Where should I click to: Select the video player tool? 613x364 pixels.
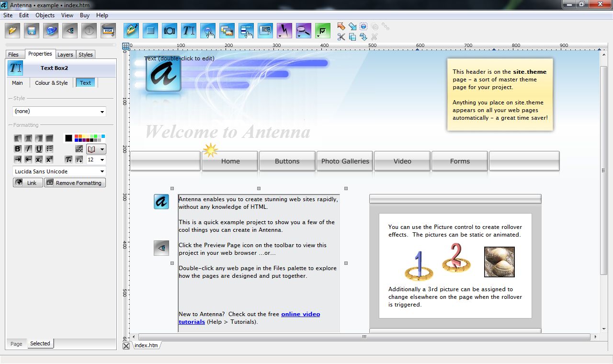point(265,31)
